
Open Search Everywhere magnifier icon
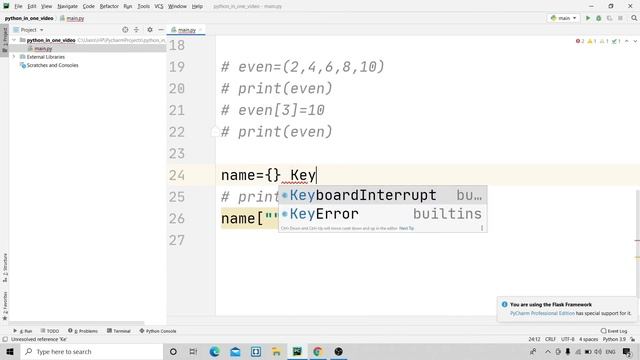coord(634,18)
